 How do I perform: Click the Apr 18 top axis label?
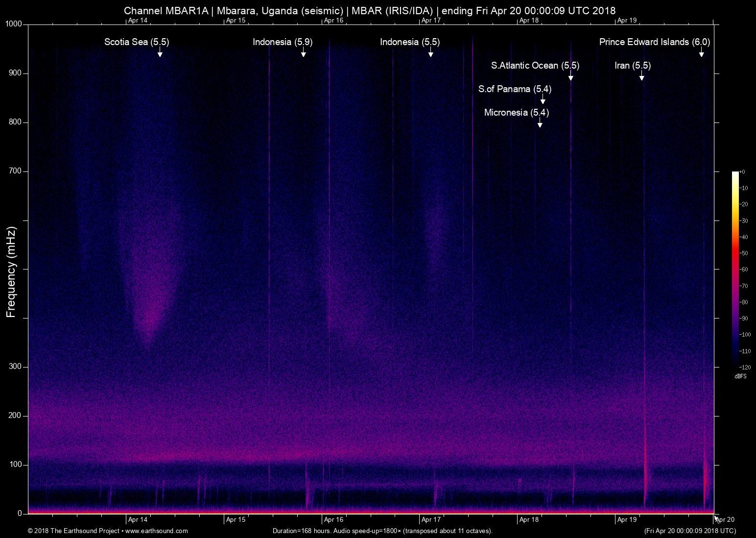pos(529,21)
